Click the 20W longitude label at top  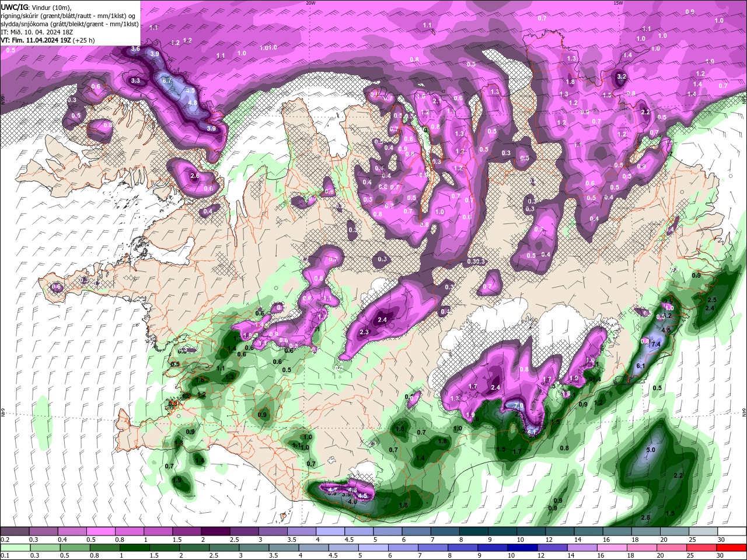click(310, 3)
